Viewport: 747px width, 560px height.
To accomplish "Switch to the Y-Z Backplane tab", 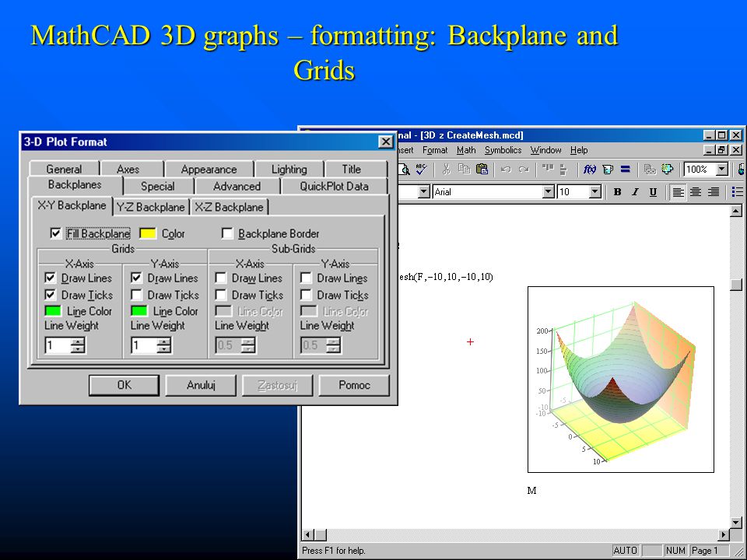I will pyautogui.click(x=150, y=207).
